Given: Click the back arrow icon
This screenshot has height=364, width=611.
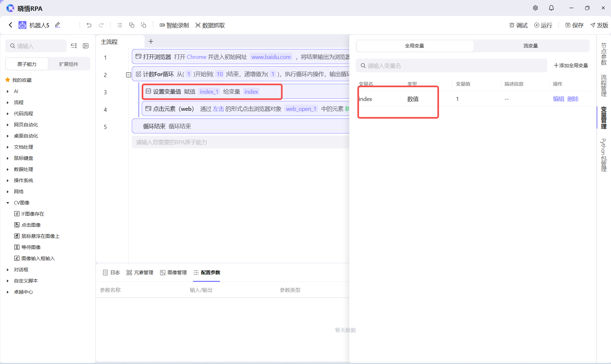Looking at the screenshot, I should coord(11,25).
